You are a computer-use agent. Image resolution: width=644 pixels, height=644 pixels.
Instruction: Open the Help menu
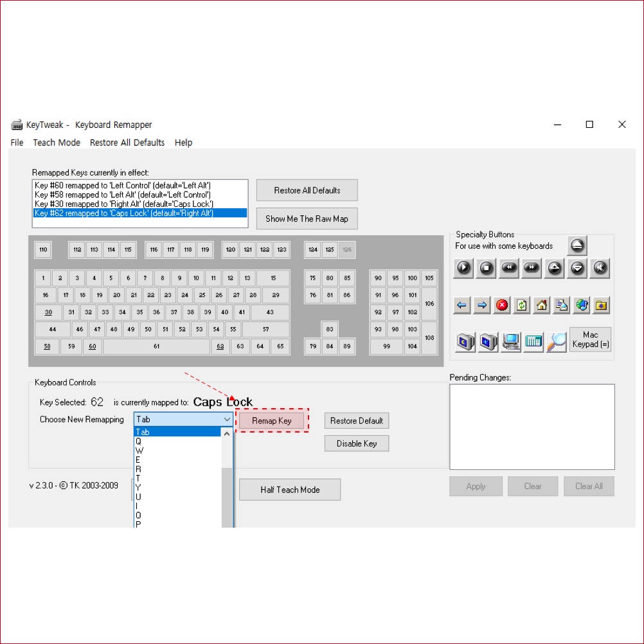(183, 143)
